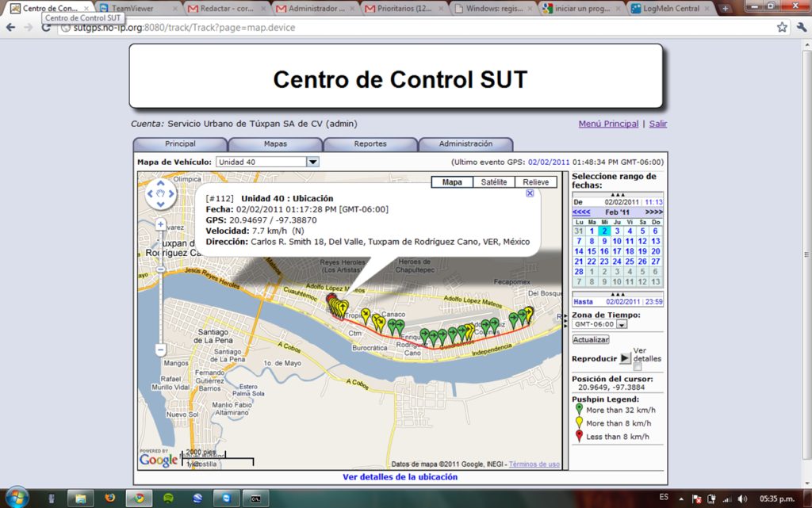The image size is (812, 508).
Task: Reset map to last result (hand icon)
Action: pyautogui.click(x=160, y=193)
